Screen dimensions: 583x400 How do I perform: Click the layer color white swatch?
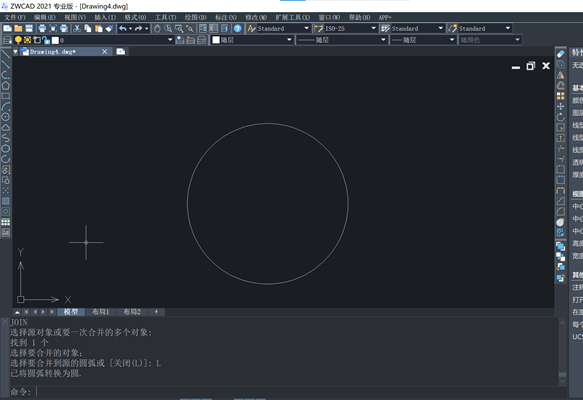(55, 40)
